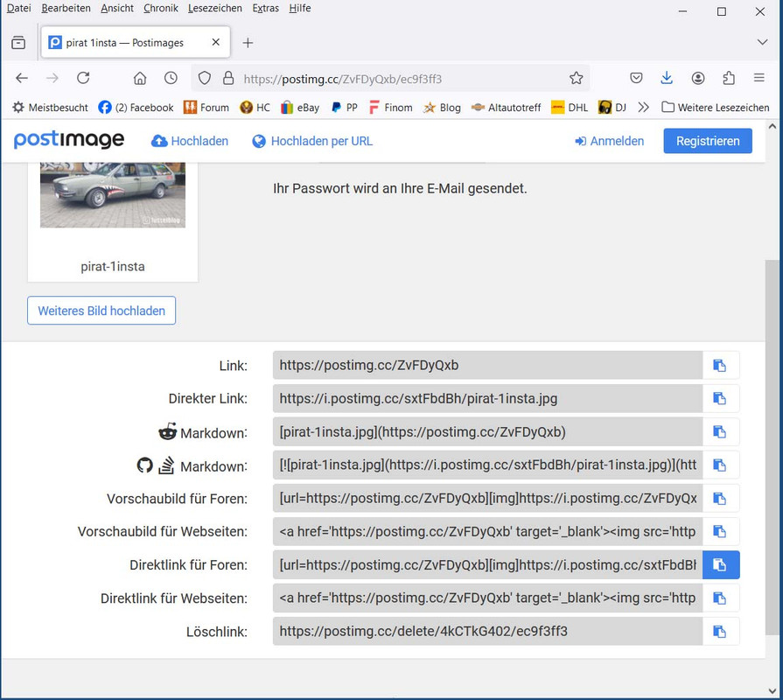Open the Facebook bookmark
783x700 pixels.
(x=136, y=108)
